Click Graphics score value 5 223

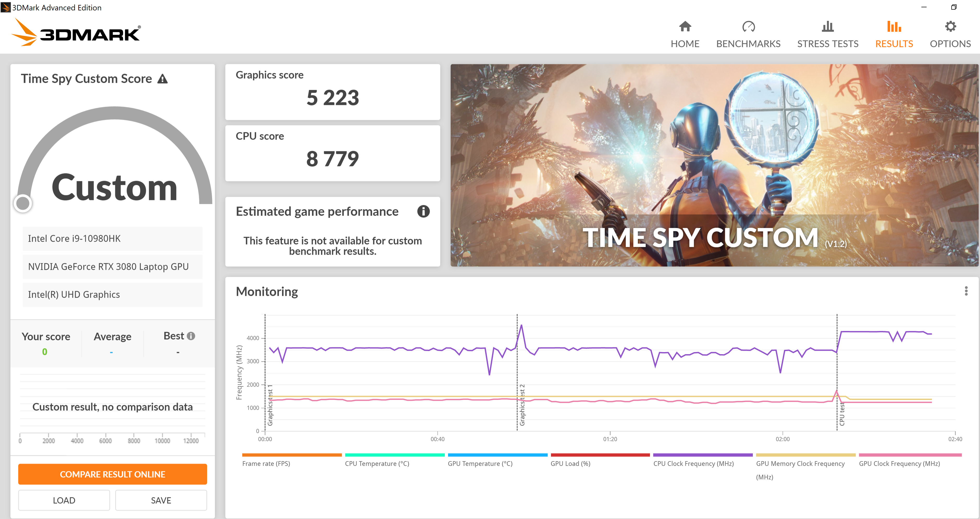[x=332, y=98]
